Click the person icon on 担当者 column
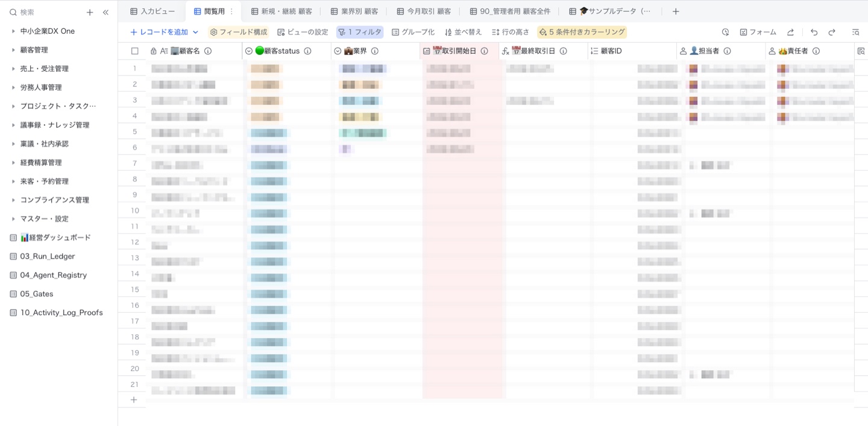Viewport: 868px width, 426px height. (684, 51)
